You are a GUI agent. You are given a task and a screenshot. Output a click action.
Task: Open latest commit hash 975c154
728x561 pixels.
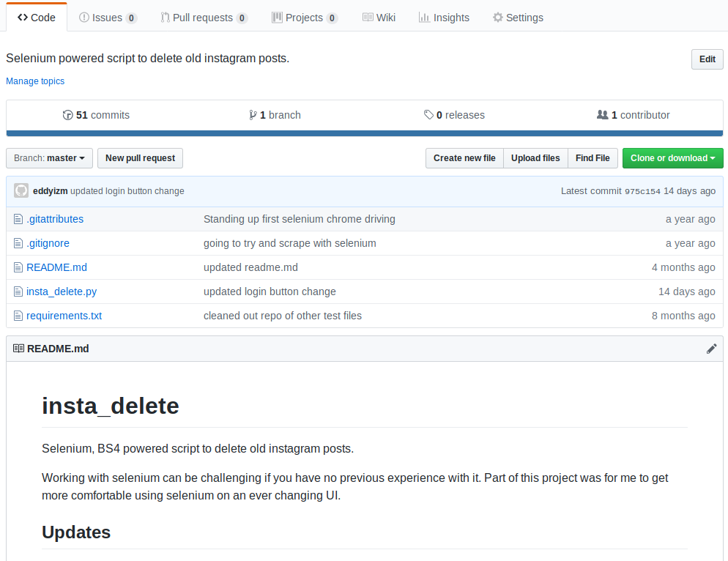[x=642, y=191]
